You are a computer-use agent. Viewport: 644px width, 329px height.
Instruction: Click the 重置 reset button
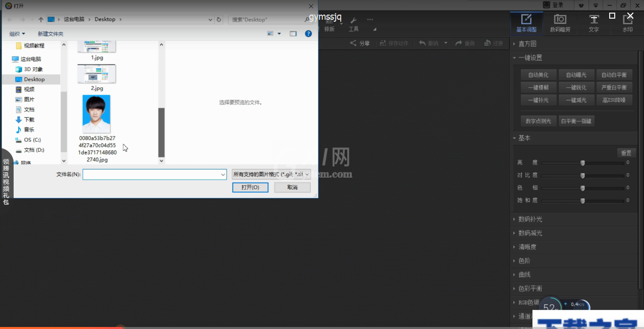[626, 153]
